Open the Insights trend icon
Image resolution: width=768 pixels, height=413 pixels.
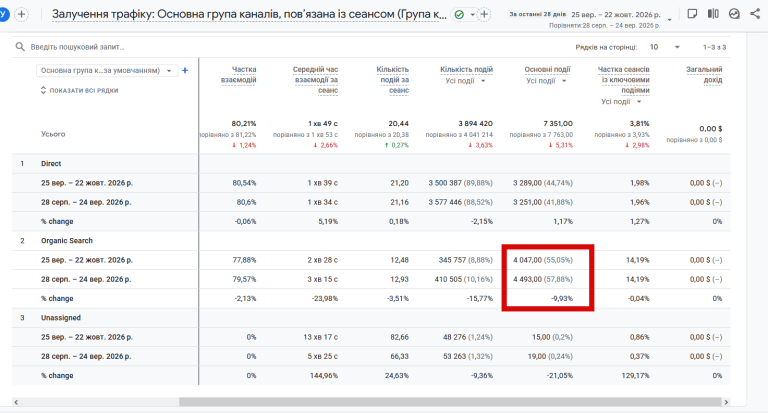(734, 14)
